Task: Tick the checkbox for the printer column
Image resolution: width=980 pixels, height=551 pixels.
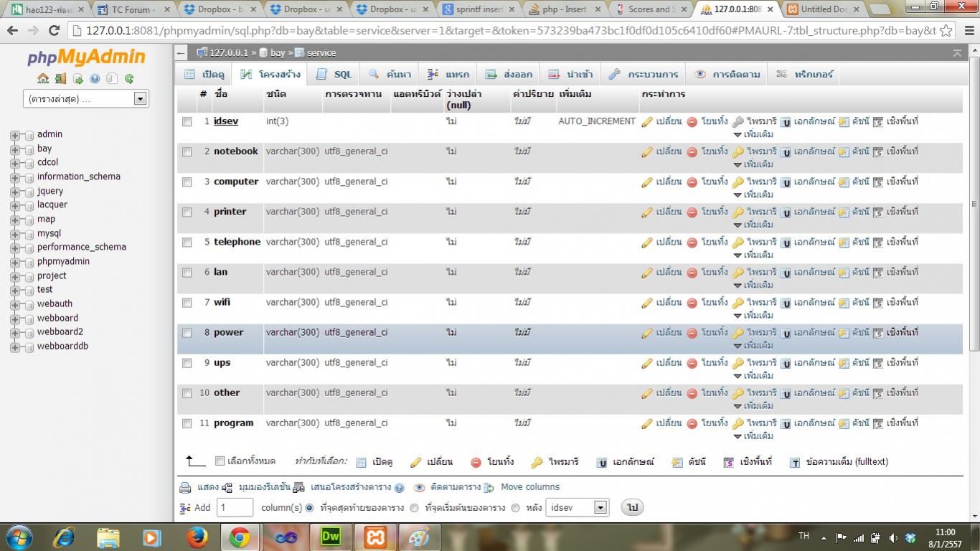Action: point(187,212)
